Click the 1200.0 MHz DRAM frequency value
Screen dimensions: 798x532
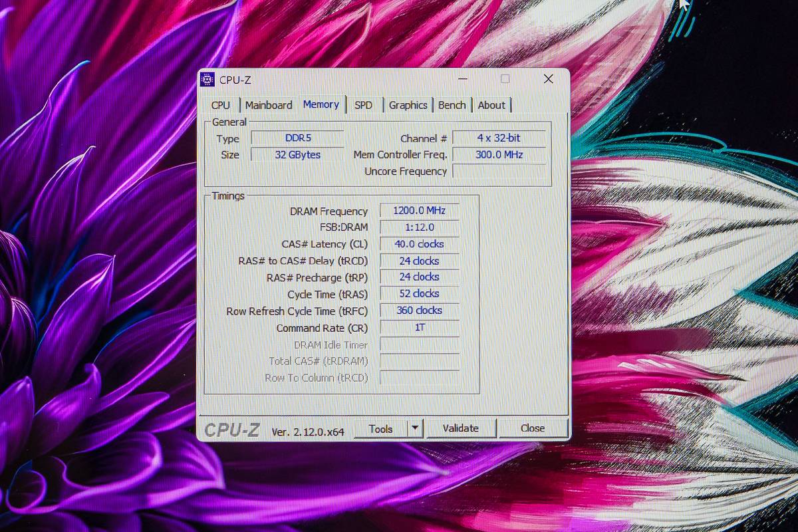pyautogui.click(x=419, y=211)
